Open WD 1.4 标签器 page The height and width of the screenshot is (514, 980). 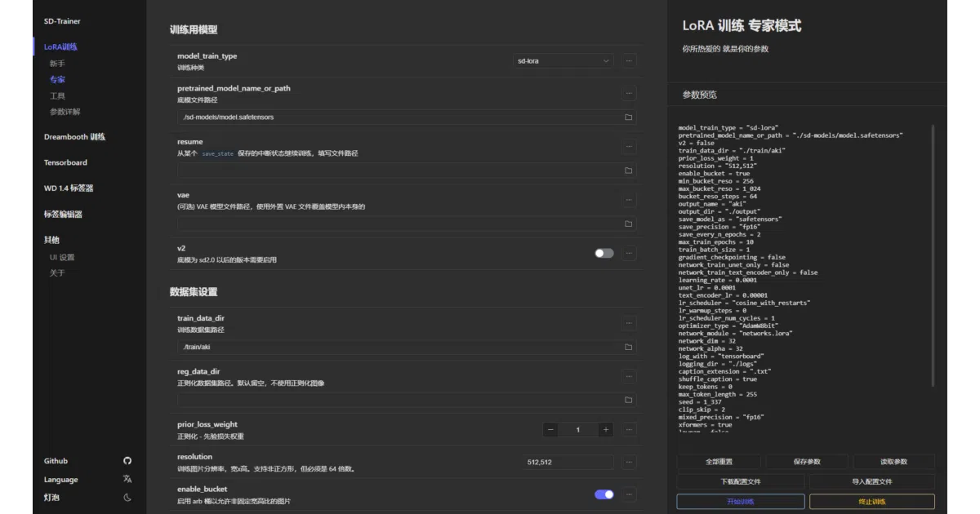coord(69,188)
